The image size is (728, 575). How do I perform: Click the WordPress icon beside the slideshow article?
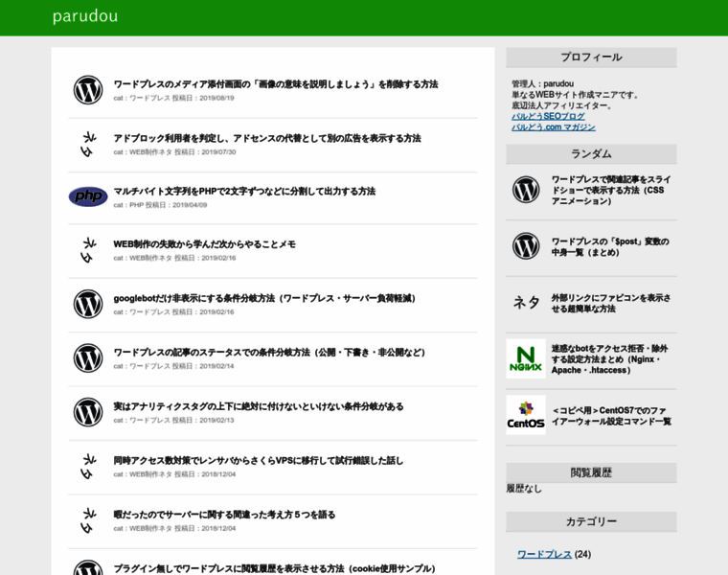tap(526, 190)
